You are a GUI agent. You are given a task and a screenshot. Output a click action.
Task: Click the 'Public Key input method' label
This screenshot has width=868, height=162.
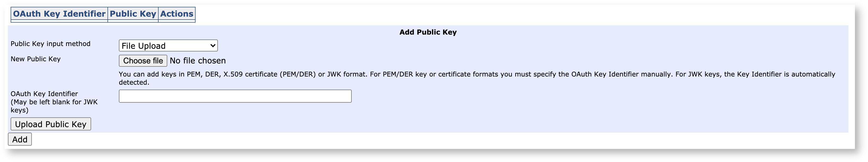tap(51, 44)
